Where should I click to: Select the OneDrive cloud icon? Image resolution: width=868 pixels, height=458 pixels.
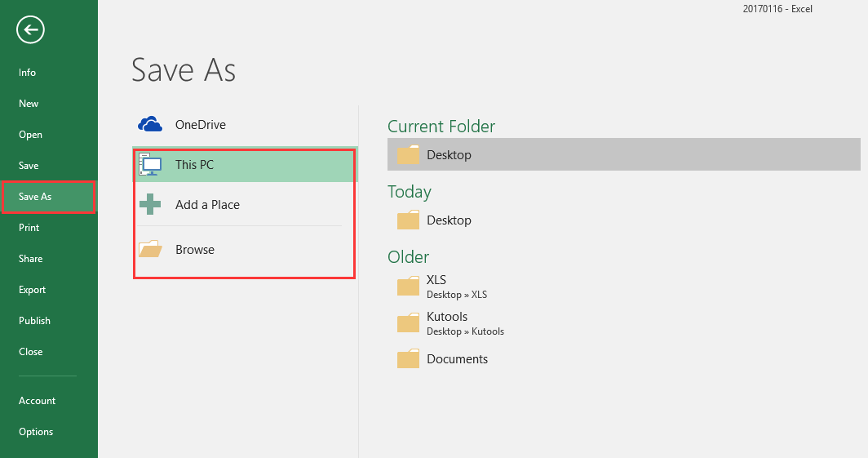tap(150, 125)
